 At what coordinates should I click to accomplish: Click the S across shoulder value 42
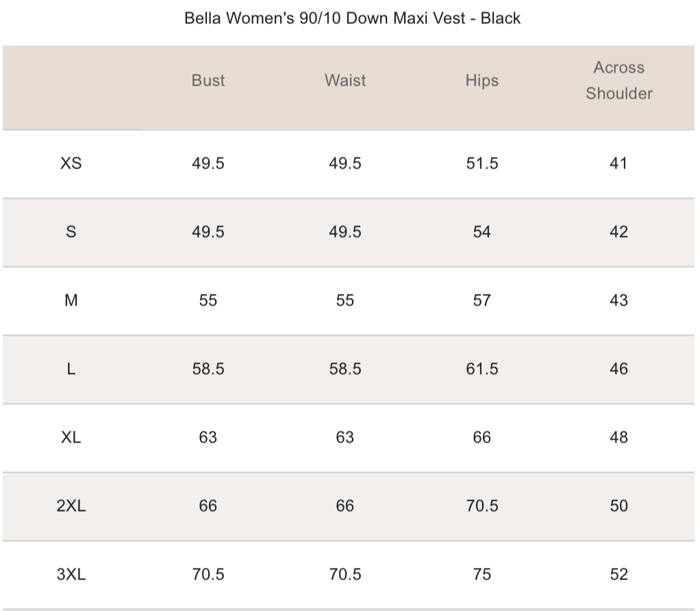coord(618,232)
